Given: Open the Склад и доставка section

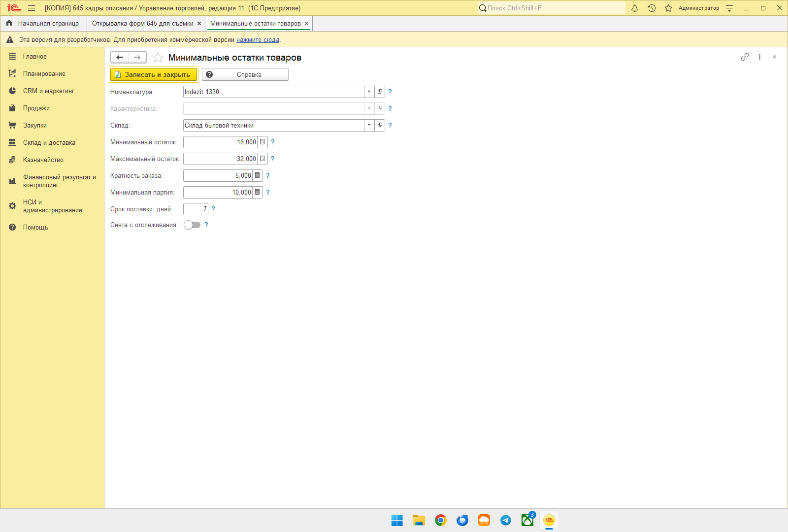Looking at the screenshot, I should coord(49,142).
